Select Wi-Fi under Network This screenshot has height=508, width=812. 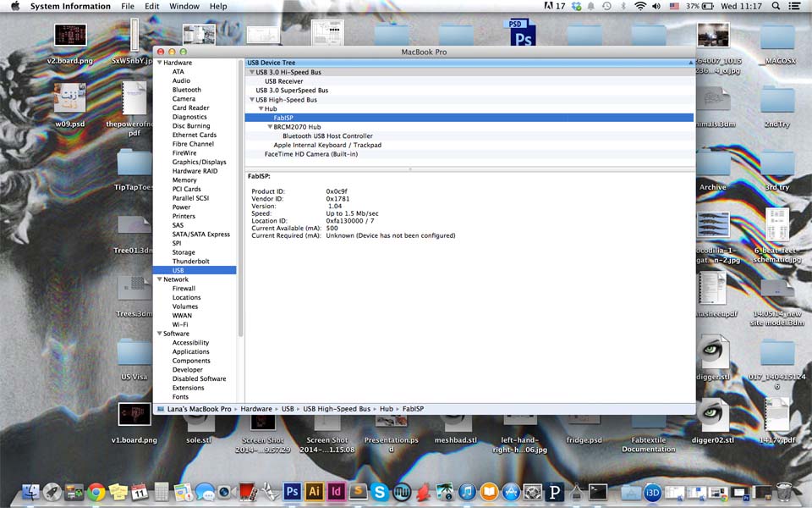pos(179,324)
